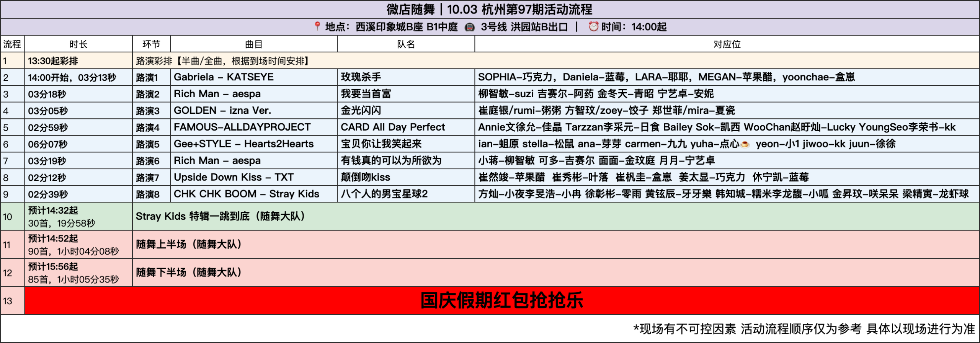Image resolution: width=980 pixels, height=343 pixels.
Task: Click the green Stray Kids 特辑一跳到底 row
Action: (x=555, y=216)
